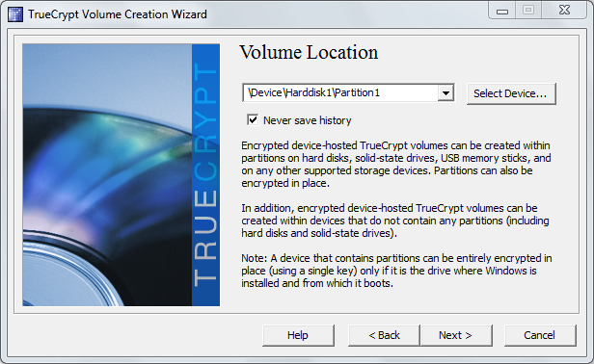Proceed with the Next > button
The image size is (594, 364).
tap(456, 335)
